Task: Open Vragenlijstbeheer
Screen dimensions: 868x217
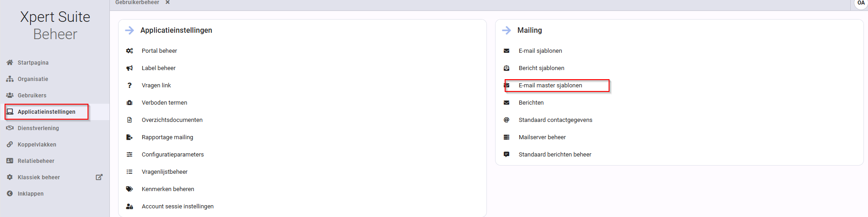Action: [165, 172]
